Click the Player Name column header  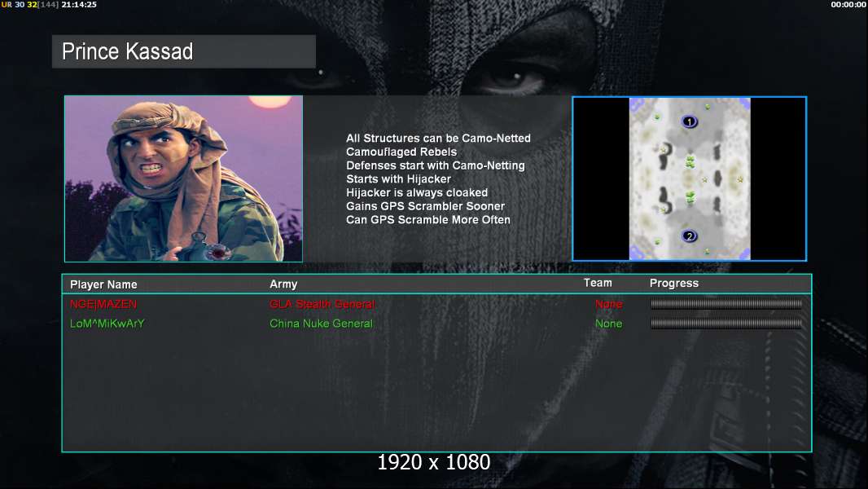pyautogui.click(x=103, y=284)
